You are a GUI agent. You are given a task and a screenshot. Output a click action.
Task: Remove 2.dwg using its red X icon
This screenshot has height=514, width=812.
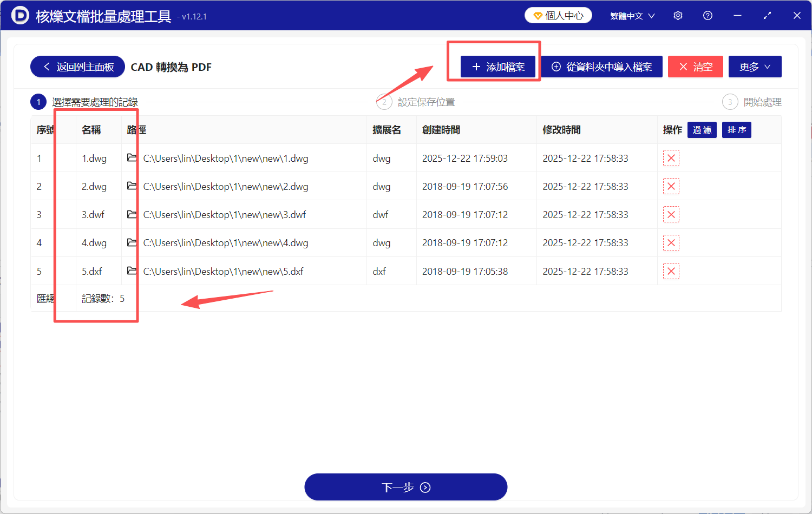tap(671, 186)
